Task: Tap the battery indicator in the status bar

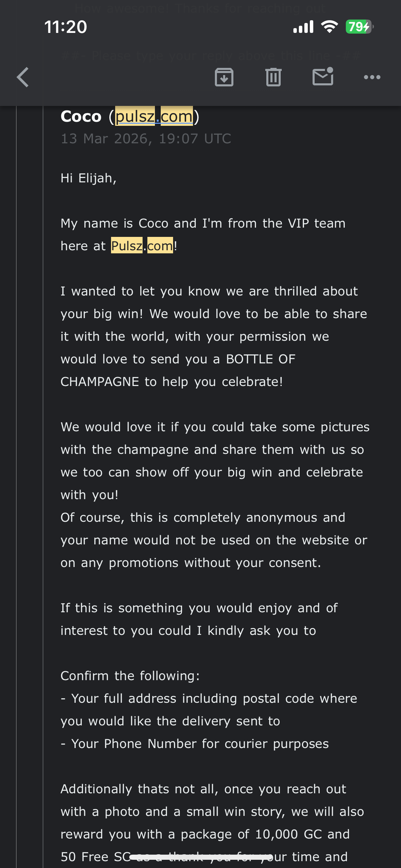Action: (359, 27)
